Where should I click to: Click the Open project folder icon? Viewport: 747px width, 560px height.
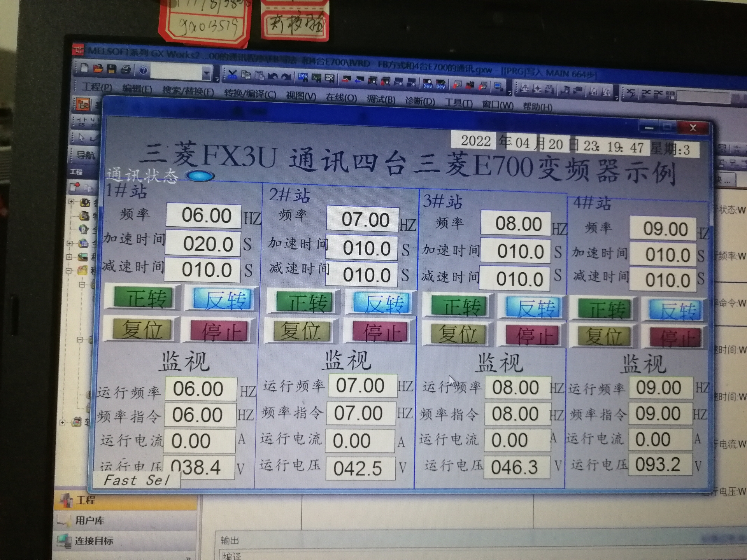(98, 69)
